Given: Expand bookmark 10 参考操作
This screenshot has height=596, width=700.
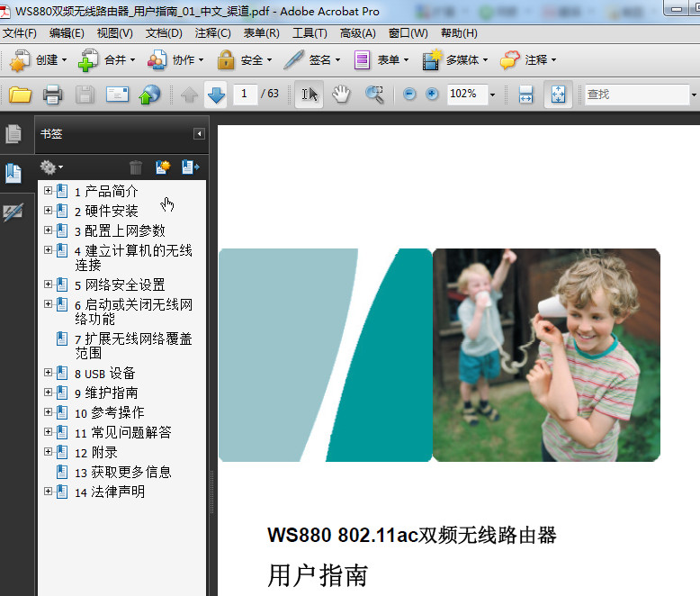Looking at the screenshot, I should tap(48, 411).
